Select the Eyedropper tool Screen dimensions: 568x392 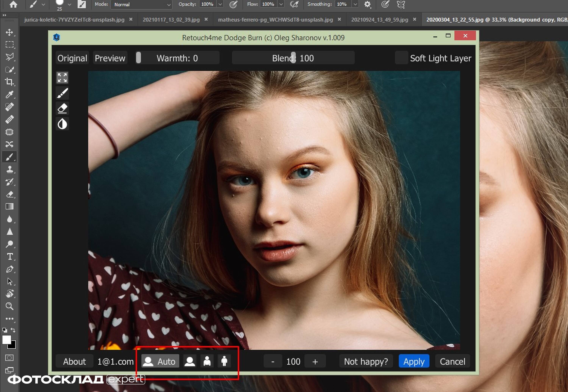coord(9,94)
